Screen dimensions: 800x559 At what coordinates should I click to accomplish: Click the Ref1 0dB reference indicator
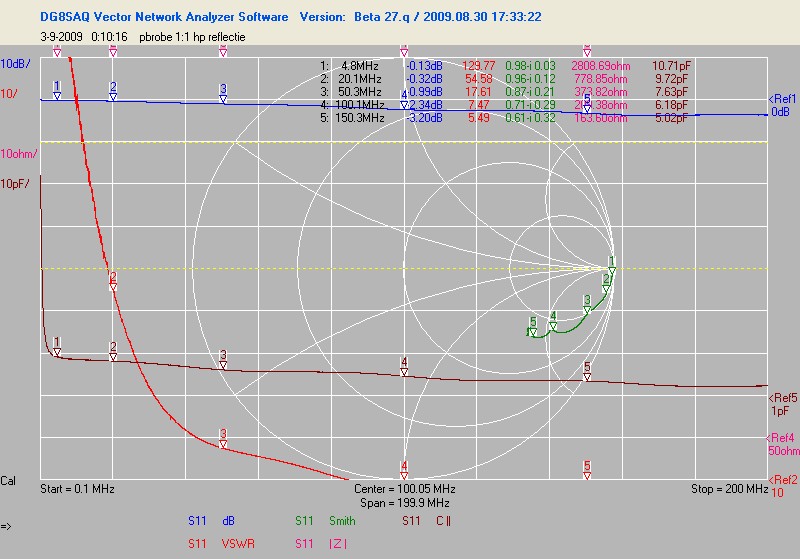(x=782, y=105)
